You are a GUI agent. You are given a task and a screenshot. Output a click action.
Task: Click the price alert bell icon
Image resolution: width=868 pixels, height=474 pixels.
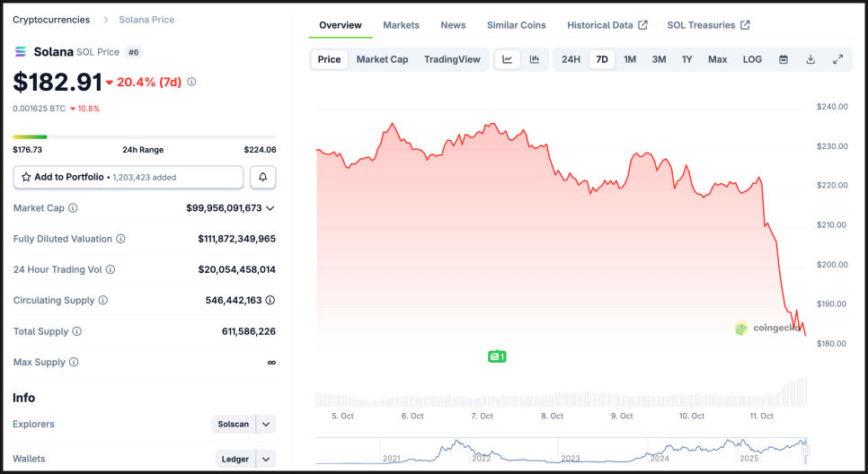(262, 178)
